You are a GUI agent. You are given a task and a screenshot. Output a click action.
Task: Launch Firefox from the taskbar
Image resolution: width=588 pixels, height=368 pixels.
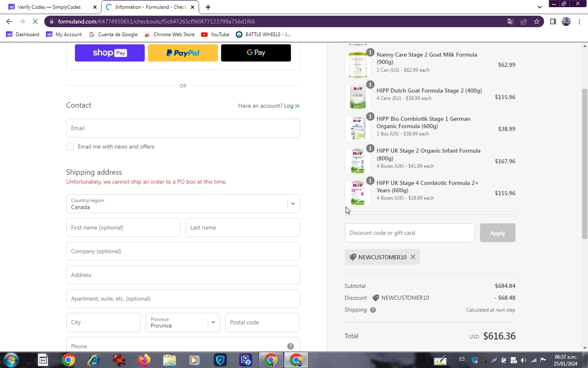pyautogui.click(x=144, y=360)
